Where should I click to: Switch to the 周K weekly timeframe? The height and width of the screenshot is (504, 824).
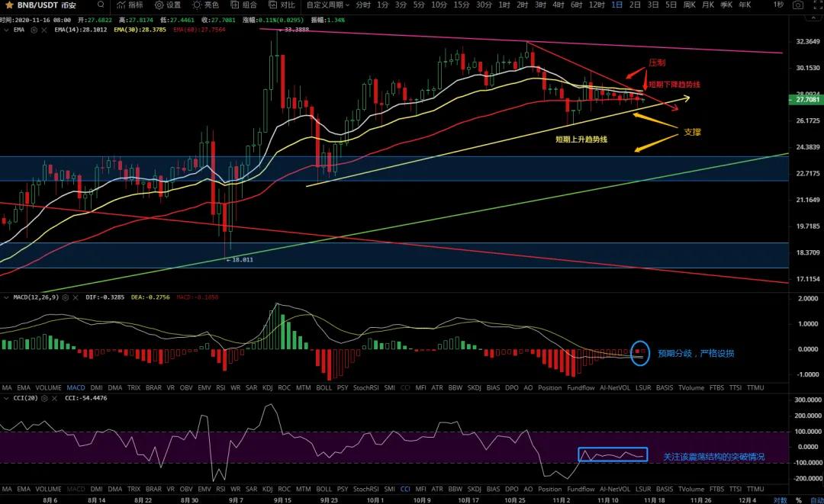[690, 5]
